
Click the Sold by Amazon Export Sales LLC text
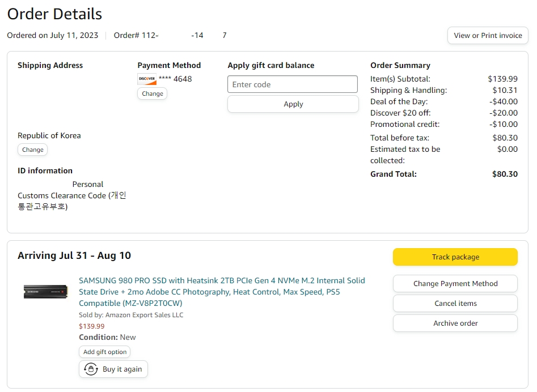(131, 315)
